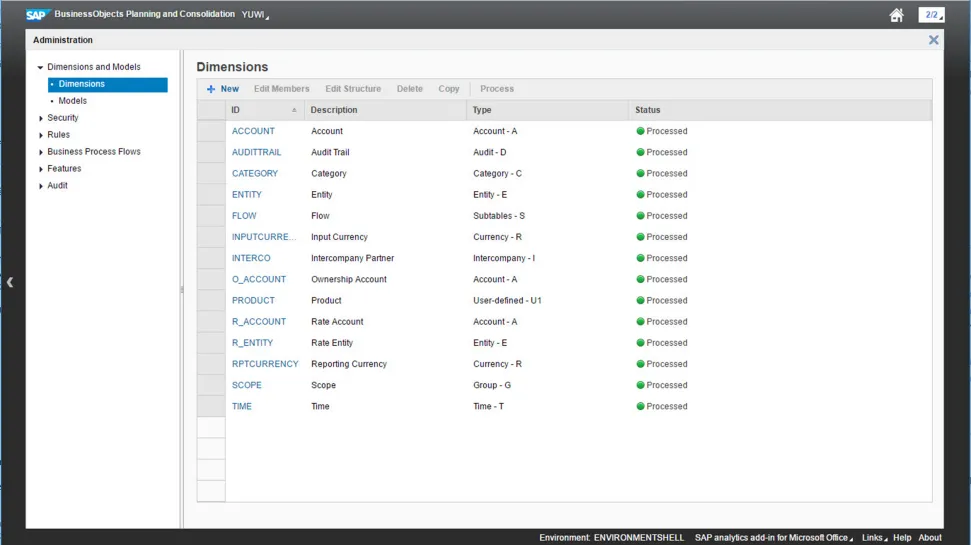Open the Links menu in footer
The width and height of the screenshot is (971, 545).
click(873, 537)
